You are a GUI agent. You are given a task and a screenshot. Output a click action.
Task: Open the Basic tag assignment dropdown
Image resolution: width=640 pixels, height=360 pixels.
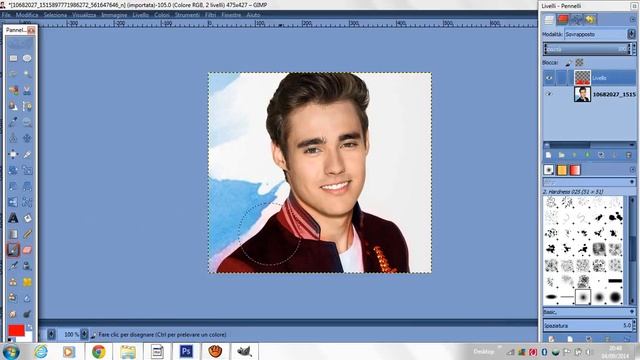[x=632, y=312]
